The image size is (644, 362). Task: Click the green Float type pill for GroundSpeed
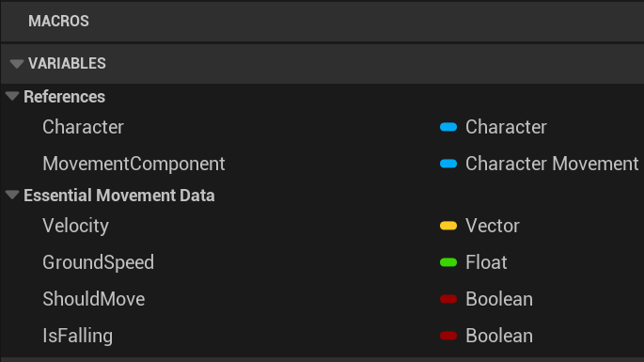(x=448, y=262)
